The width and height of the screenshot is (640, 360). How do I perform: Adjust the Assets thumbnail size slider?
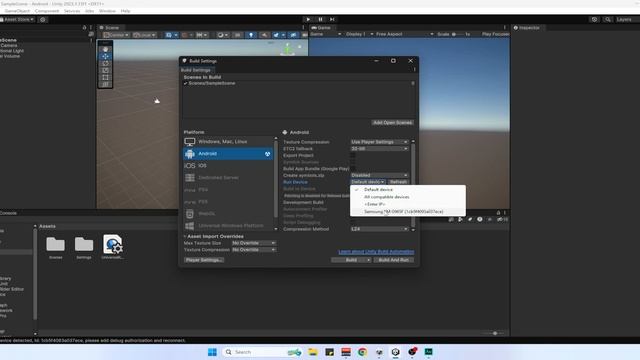[x=494, y=333]
